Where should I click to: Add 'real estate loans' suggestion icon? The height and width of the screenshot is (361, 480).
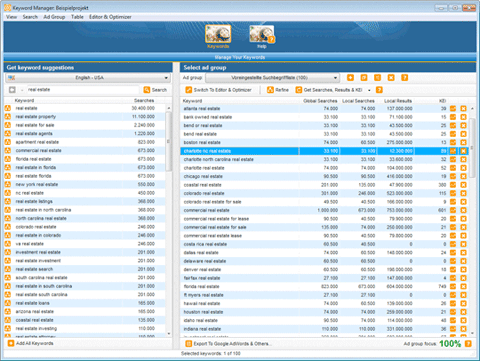pyautogui.click(x=8, y=303)
